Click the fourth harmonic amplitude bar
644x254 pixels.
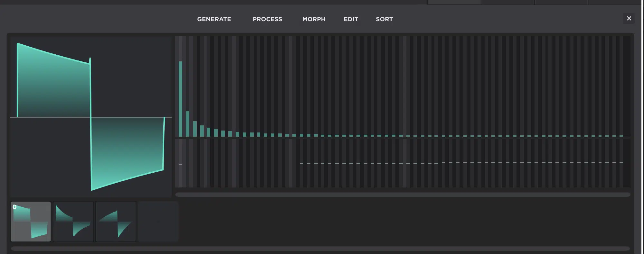pyautogui.click(x=202, y=131)
